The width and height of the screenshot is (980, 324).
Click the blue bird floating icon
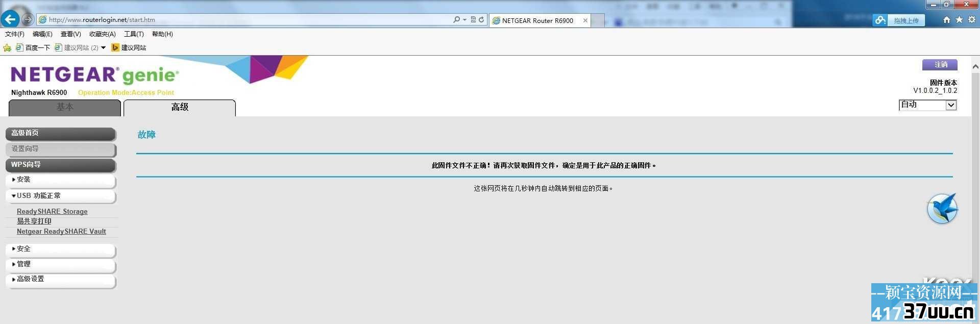942,208
